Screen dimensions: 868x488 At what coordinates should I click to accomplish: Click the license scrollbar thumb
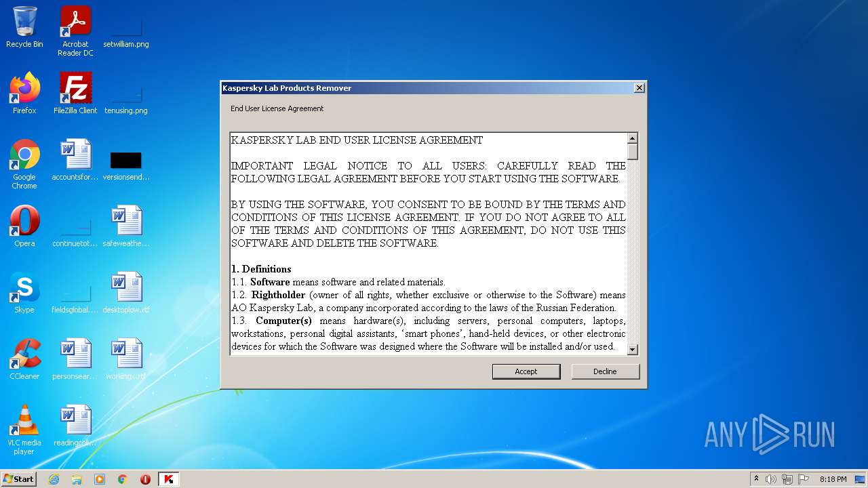[x=633, y=152]
